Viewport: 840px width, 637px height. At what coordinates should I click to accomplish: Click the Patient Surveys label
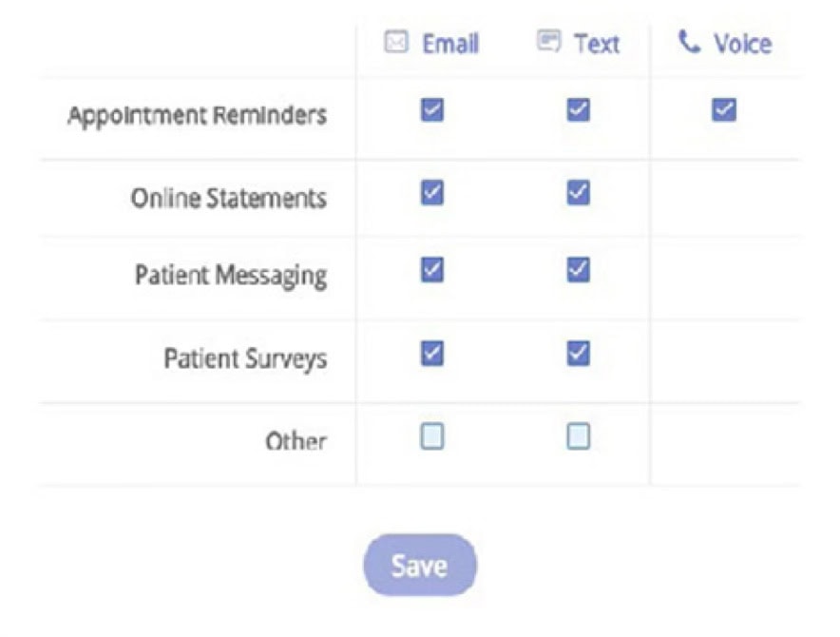pyautogui.click(x=245, y=359)
